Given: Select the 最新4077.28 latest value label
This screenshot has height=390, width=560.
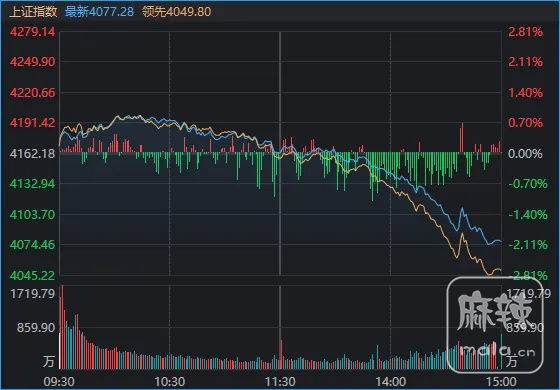Looking at the screenshot, I should pyautogui.click(x=99, y=11).
